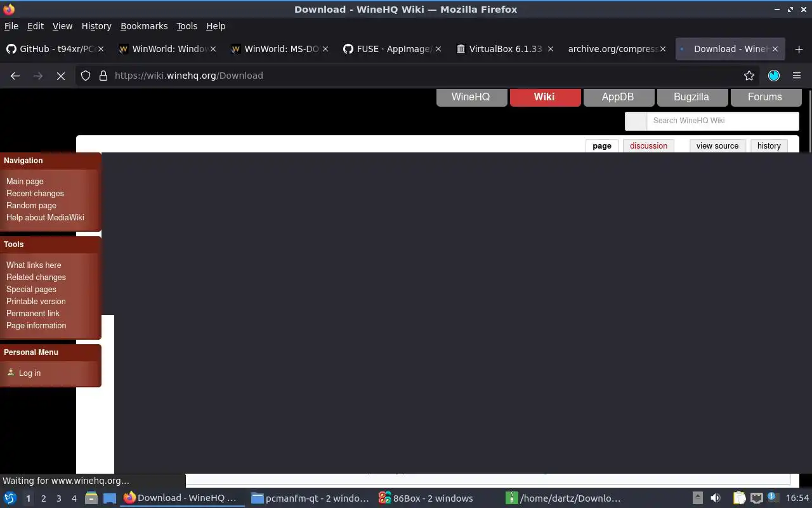Stop loading the page
The image size is (812, 508).
coord(61,76)
